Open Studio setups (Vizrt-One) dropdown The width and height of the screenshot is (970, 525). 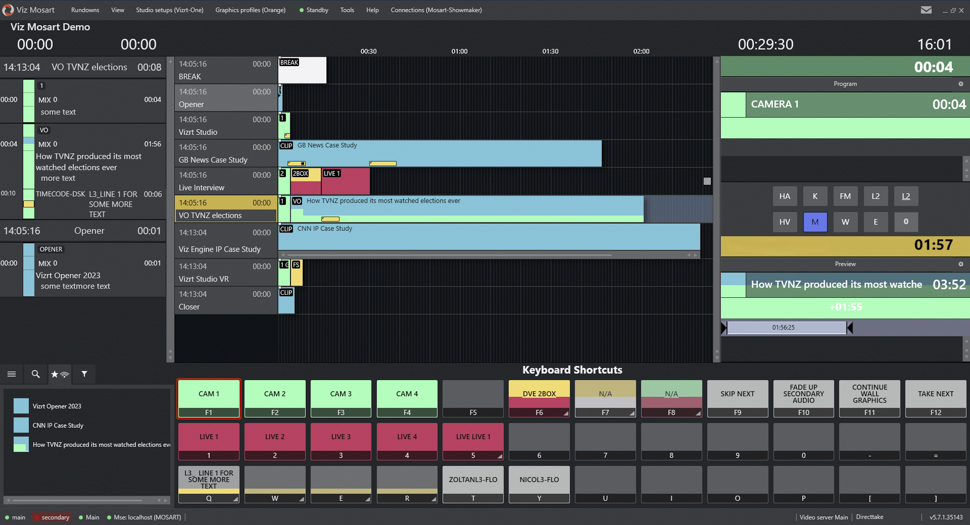pyautogui.click(x=169, y=10)
